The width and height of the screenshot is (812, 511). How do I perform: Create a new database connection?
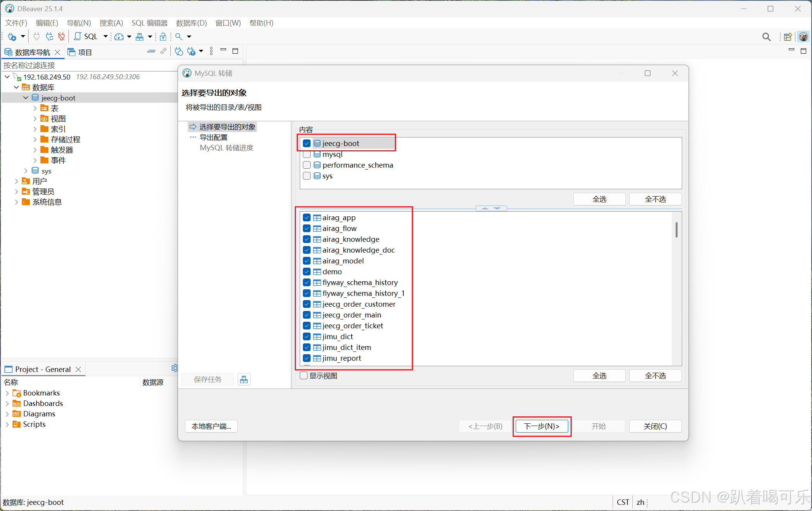[x=12, y=36]
